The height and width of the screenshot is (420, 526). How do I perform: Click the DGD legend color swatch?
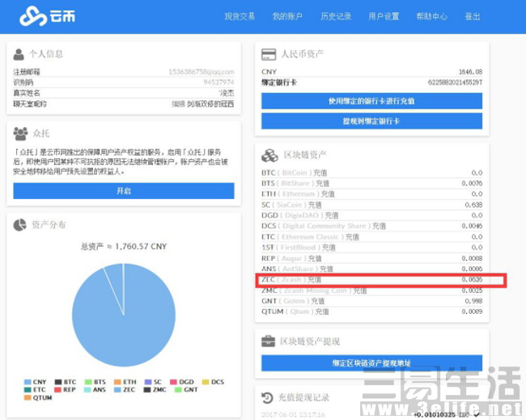[173, 382]
